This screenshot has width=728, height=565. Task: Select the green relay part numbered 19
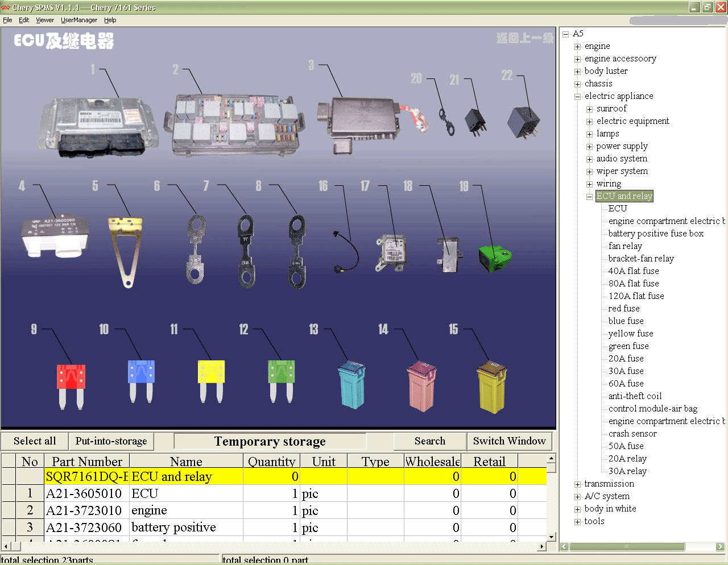[x=495, y=259]
